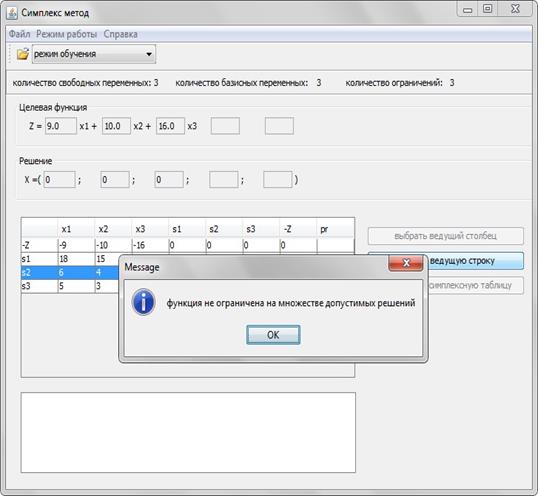Click the x3 column header in table

150,229
